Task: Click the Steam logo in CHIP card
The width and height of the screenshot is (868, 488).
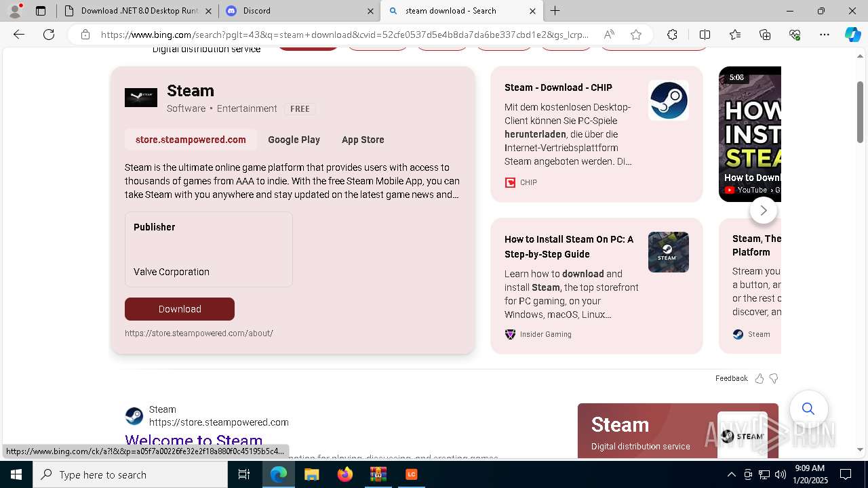Action: [669, 100]
